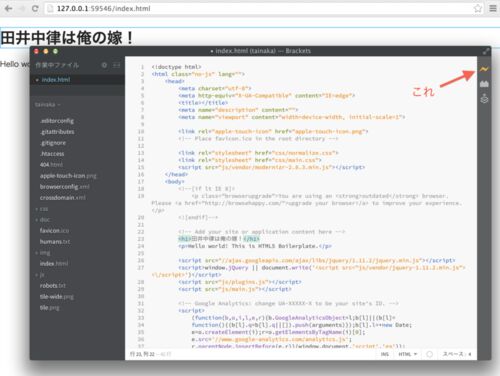
Task: Toggle Brackets fullscreen arrow icon
Action: (x=486, y=51)
